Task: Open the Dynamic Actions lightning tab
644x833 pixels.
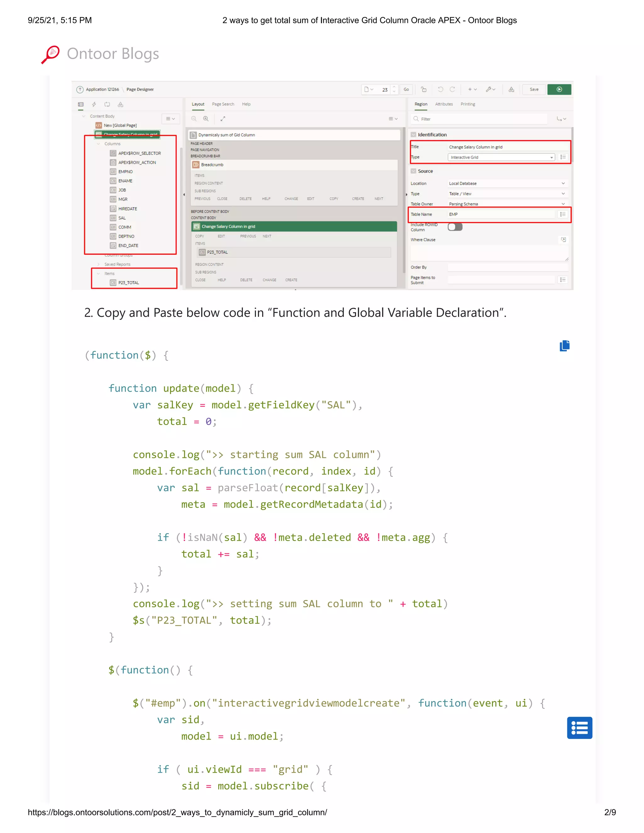Action: [x=94, y=104]
